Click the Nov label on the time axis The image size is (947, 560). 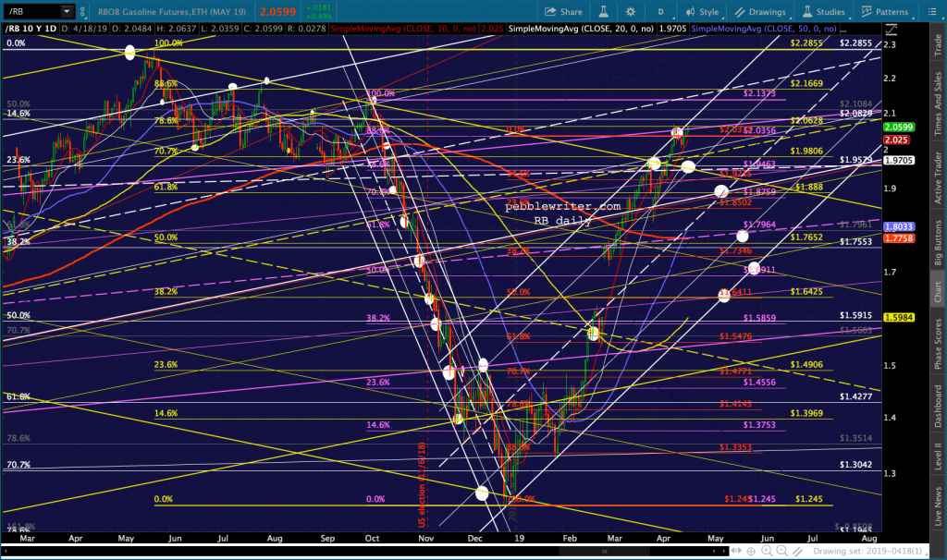(425, 538)
